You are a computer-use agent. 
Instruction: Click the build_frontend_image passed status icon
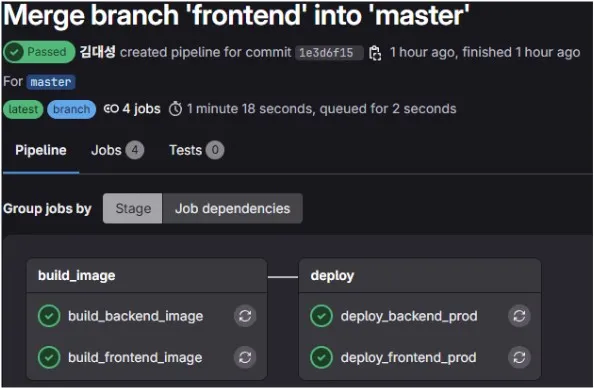point(49,357)
